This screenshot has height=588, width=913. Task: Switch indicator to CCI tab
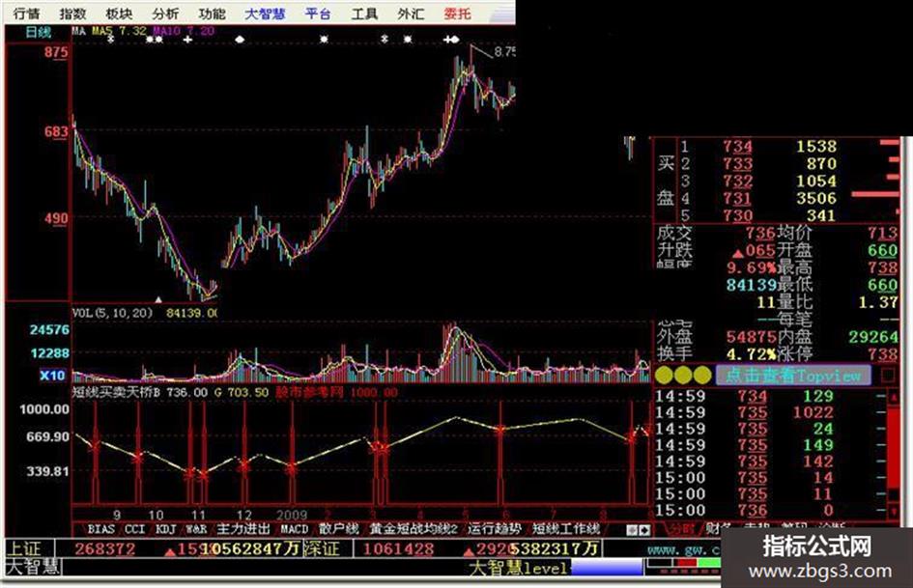pos(134,528)
